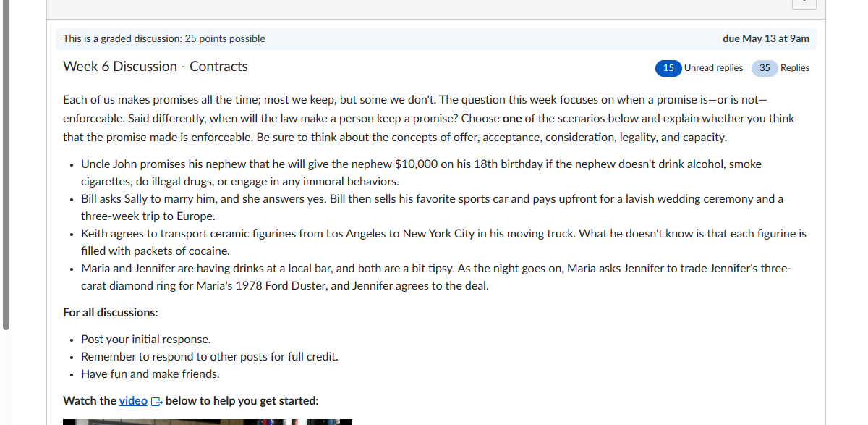Click the Keith ceramic figurines scenario bullet
This screenshot has height=425, width=868.
tap(443, 243)
